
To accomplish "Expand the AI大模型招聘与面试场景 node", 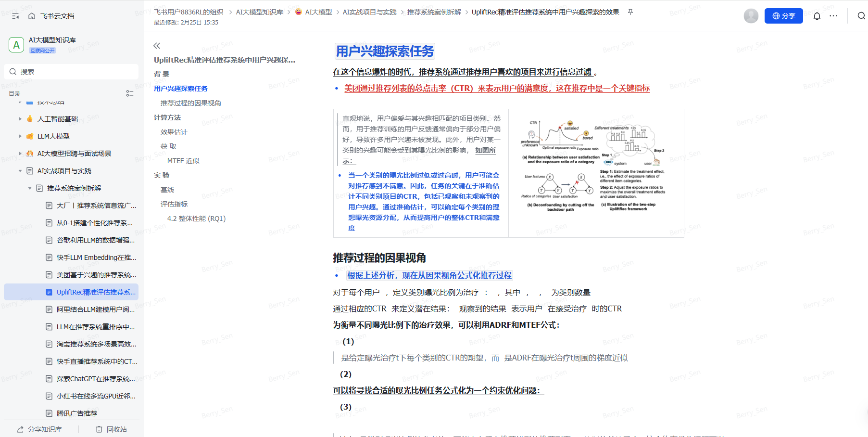I will click(20, 154).
